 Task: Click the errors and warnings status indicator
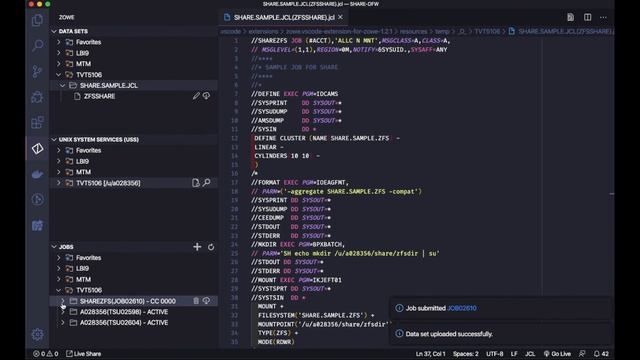point(45,354)
